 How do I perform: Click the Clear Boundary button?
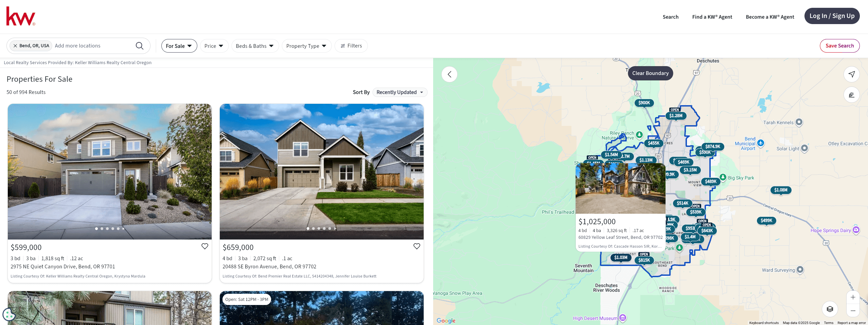[650, 73]
